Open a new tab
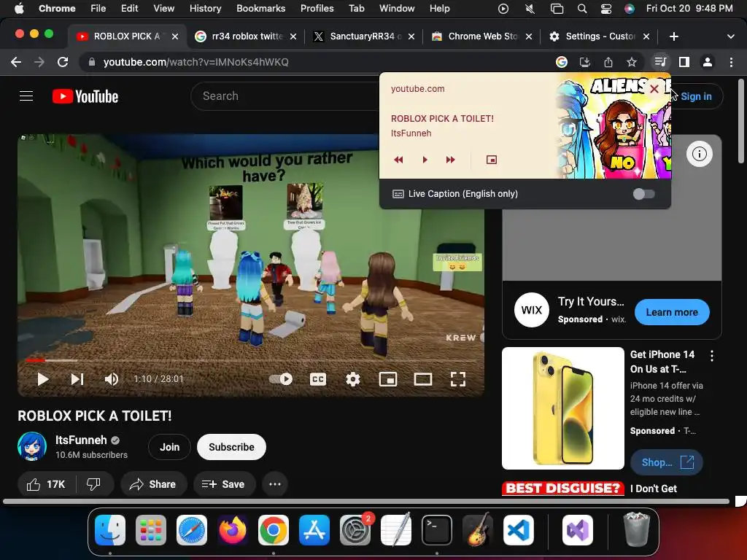 tap(673, 36)
